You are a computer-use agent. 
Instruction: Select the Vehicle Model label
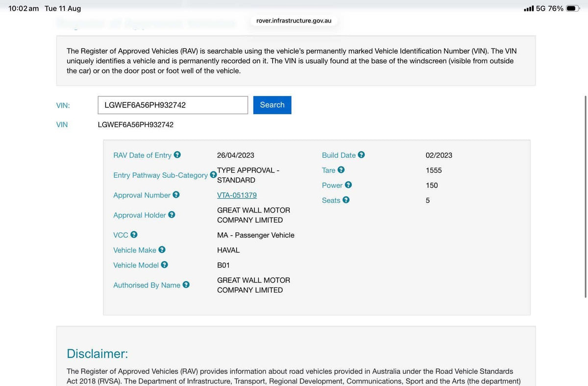click(x=136, y=265)
